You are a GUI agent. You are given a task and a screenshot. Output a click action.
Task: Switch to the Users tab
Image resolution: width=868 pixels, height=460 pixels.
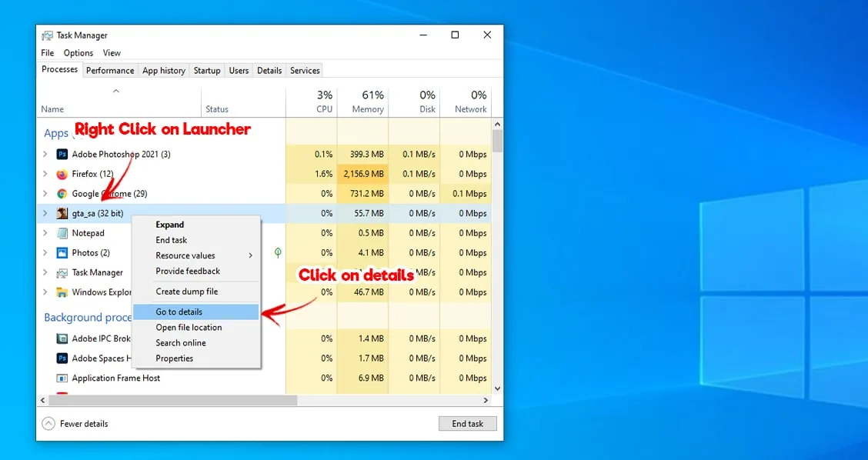click(x=239, y=70)
